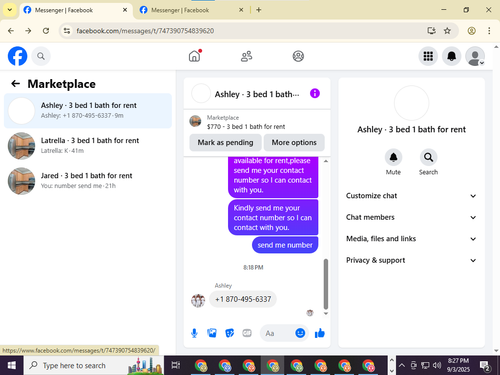Click the chat scroll down arrow

tap(326, 313)
